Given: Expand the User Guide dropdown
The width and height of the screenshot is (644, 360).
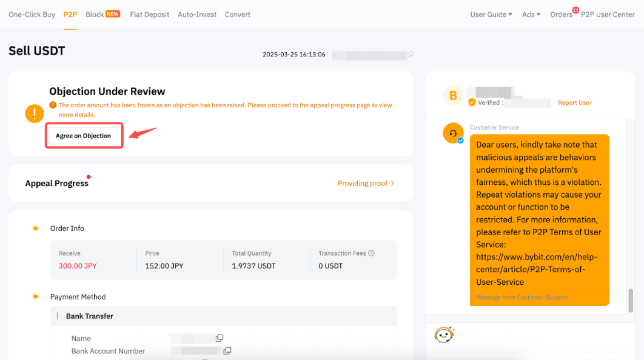Looking at the screenshot, I should tap(491, 15).
